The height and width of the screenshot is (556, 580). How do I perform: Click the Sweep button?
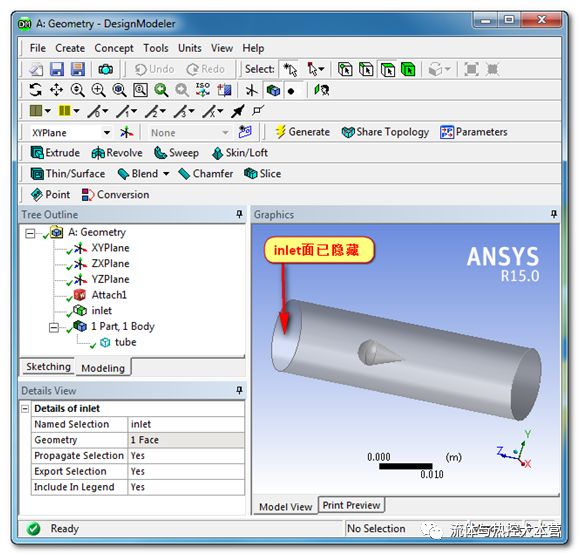pyautogui.click(x=176, y=153)
